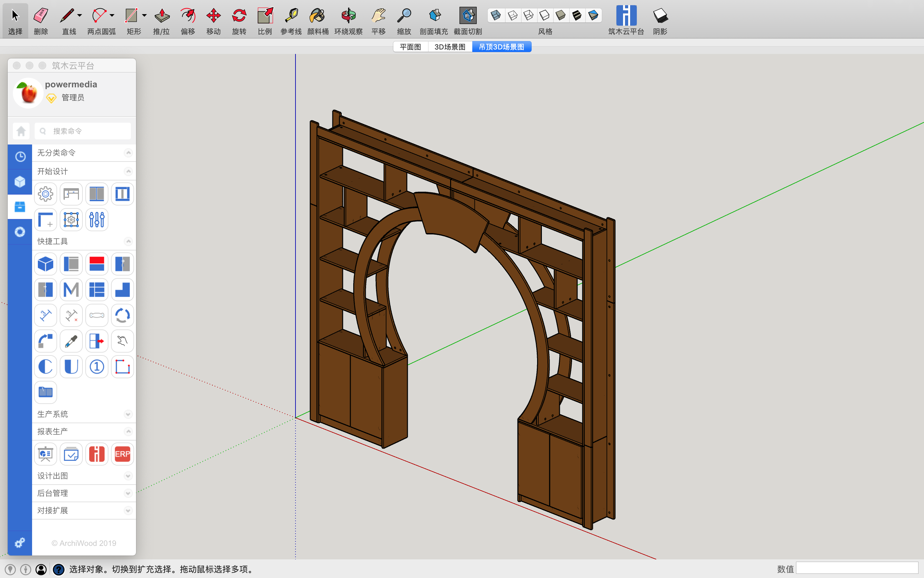Collapse the 报表生产 section

tap(128, 432)
